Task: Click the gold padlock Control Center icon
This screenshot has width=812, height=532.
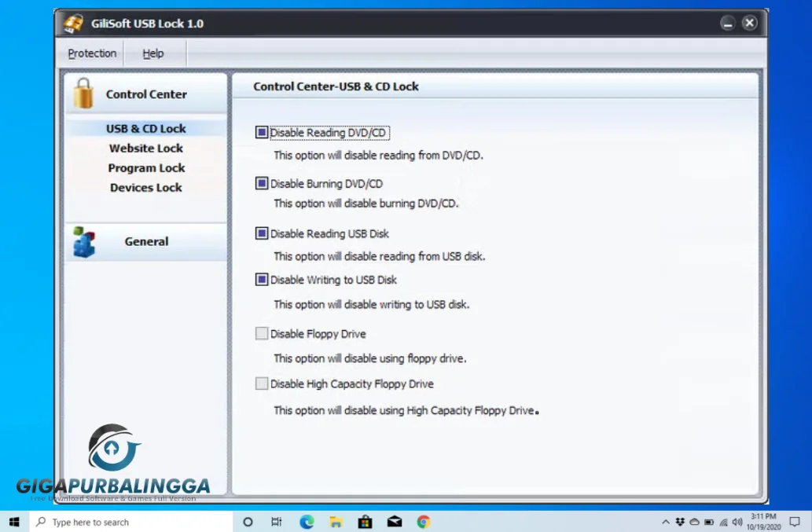Action: 83,94
